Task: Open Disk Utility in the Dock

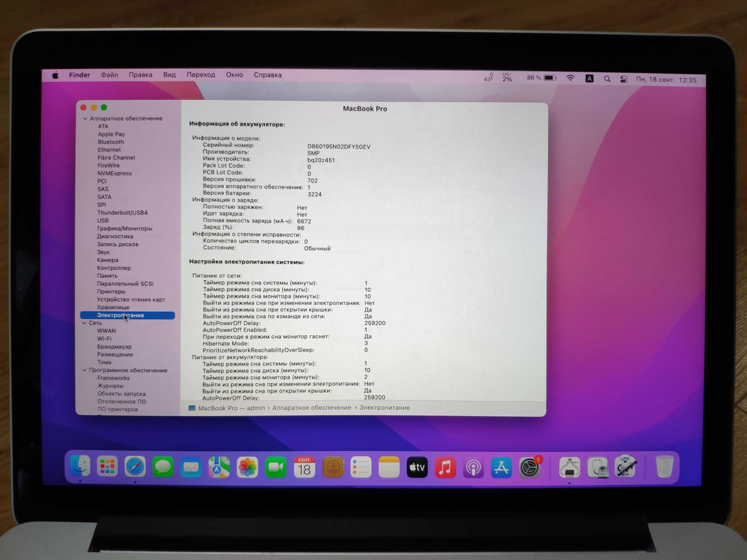Action: coord(598,467)
